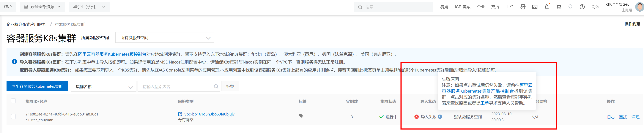Open the Cloud Shell terminal icon
644x133 pixels.
pyautogui.click(x=535, y=7)
